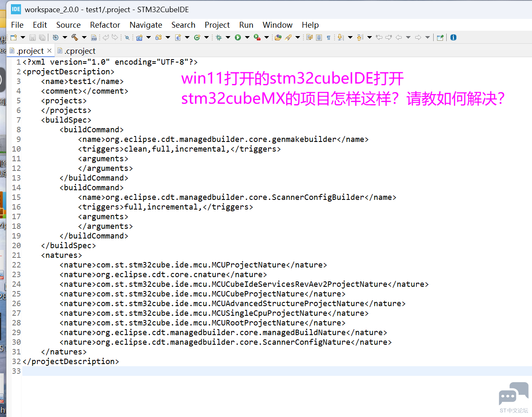This screenshot has height=417, width=532.
Task: Open the Run dropdown arrow
Action: pyautogui.click(x=247, y=37)
